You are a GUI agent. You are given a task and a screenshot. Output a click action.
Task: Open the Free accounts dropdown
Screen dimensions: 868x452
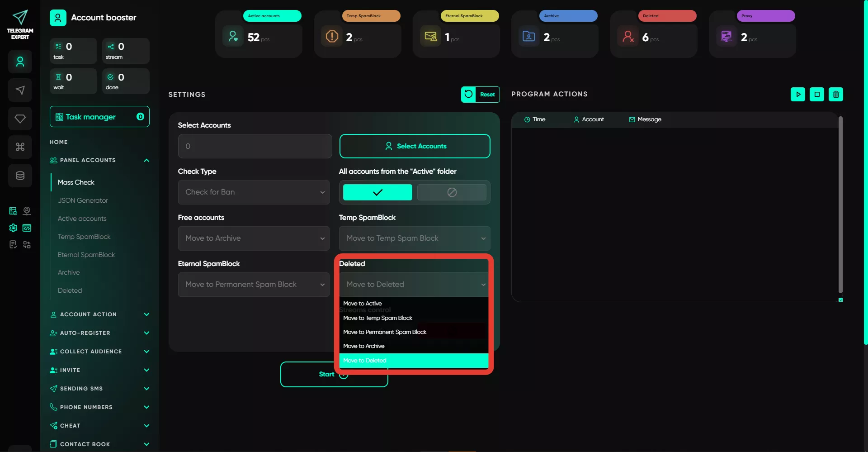[x=254, y=238]
